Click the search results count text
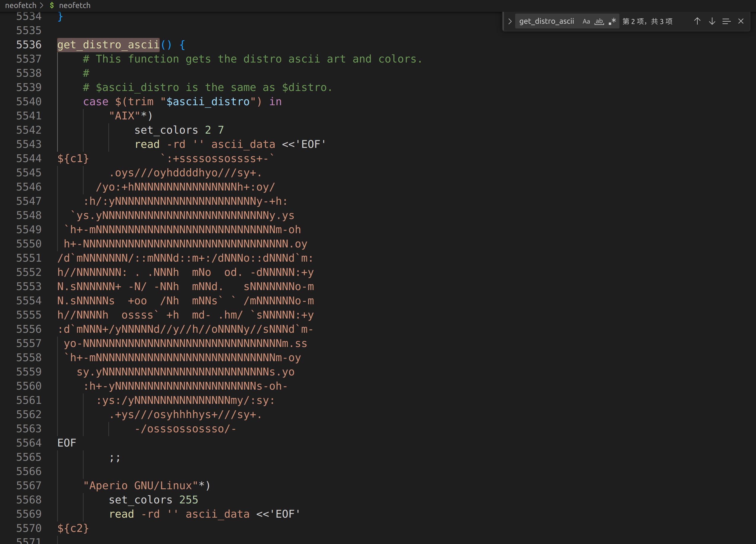Image resolution: width=756 pixels, height=544 pixels. tap(648, 21)
